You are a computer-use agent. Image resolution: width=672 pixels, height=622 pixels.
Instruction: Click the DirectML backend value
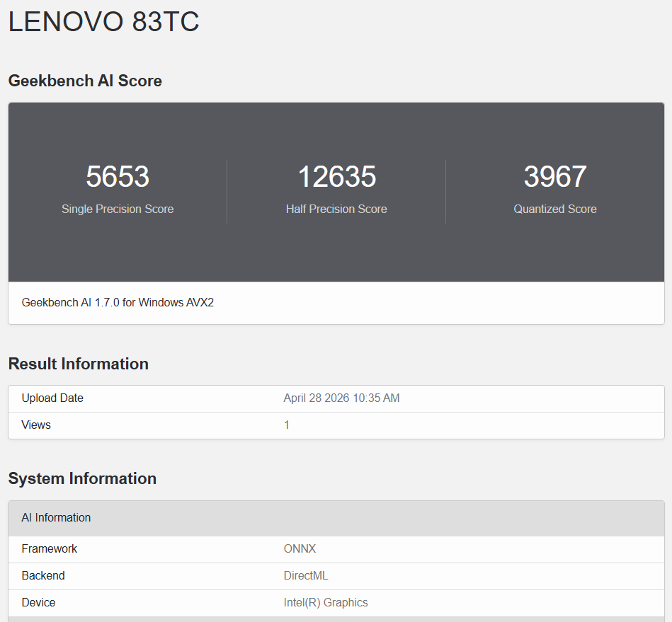tap(306, 576)
